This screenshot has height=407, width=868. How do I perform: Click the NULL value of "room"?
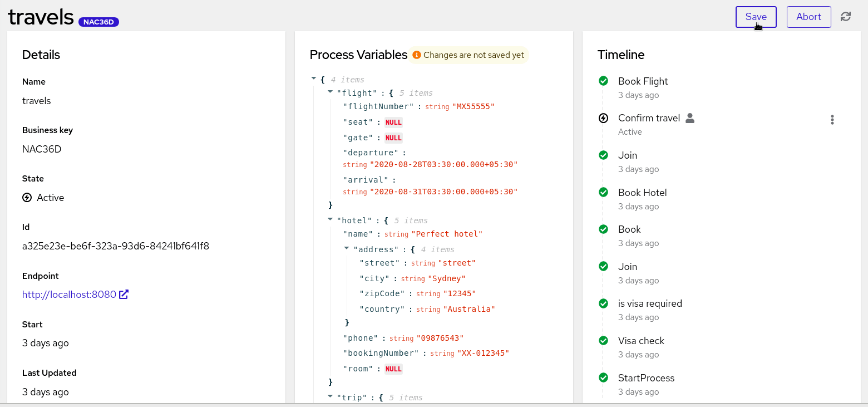pyautogui.click(x=393, y=369)
